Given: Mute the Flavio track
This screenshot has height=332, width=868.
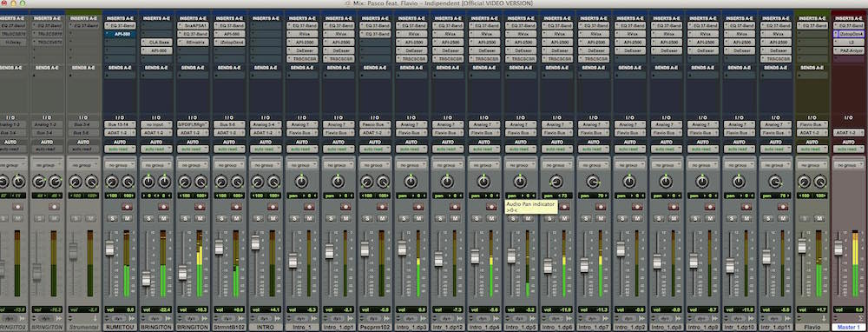Looking at the screenshot, I should click(819, 218).
